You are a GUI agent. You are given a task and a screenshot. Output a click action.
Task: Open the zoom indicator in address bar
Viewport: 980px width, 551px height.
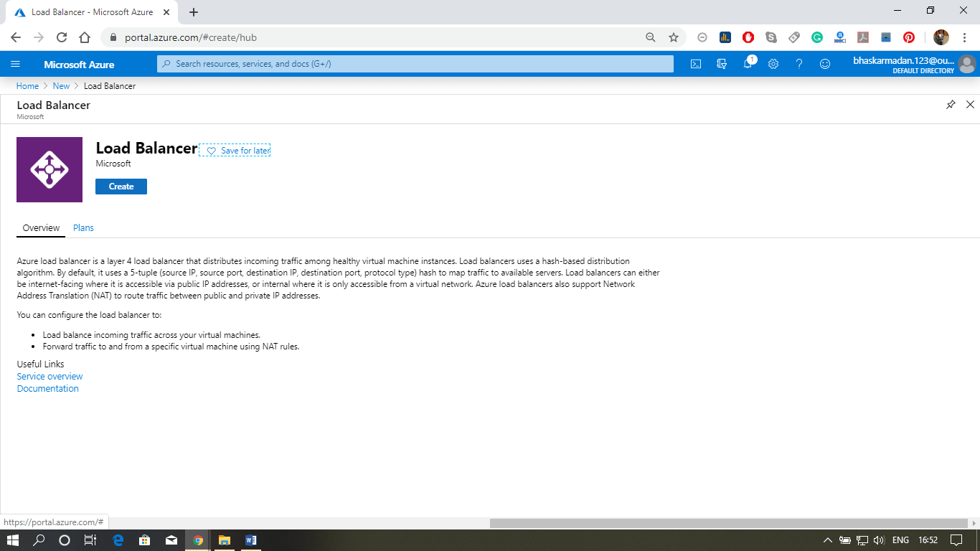coord(651,37)
